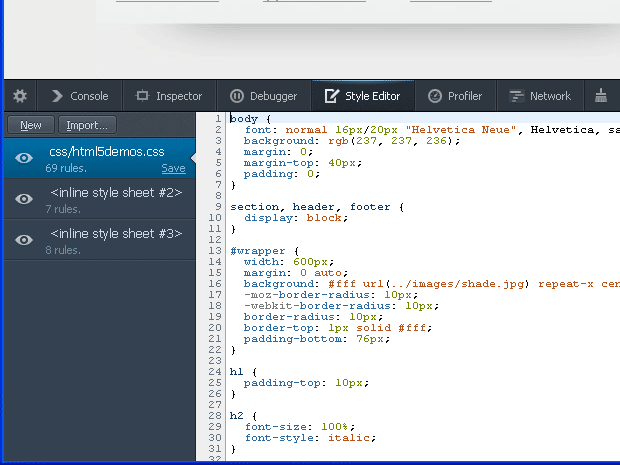Viewport: 620px width, 465px height.
Task: Toggle visibility of inline style sheet #3
Action: pos(24,240)
